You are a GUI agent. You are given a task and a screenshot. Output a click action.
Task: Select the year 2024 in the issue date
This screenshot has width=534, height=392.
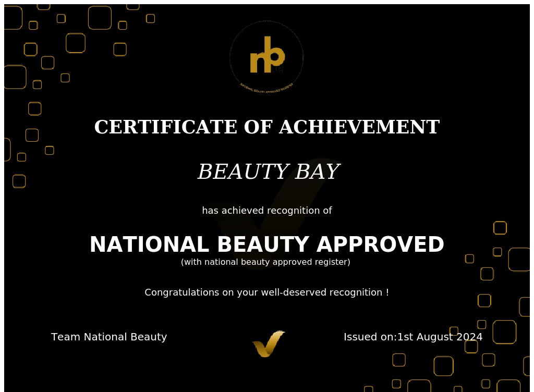pyautogui.click(x=469, y=337)
